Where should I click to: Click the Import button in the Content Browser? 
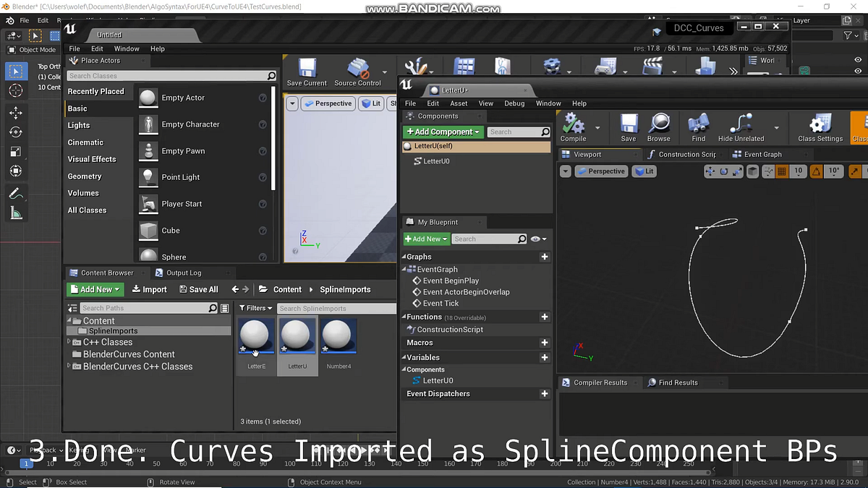click(150, 288)
